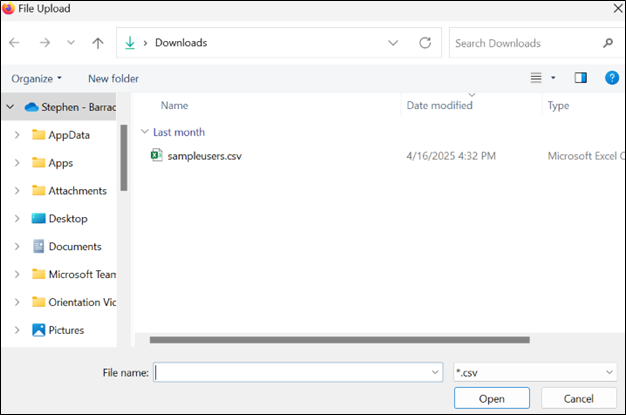This screenshot has height=415, width=626.
Task: Click the Up one level arrow
Action: pyautogui.click(x=97, y=43)
